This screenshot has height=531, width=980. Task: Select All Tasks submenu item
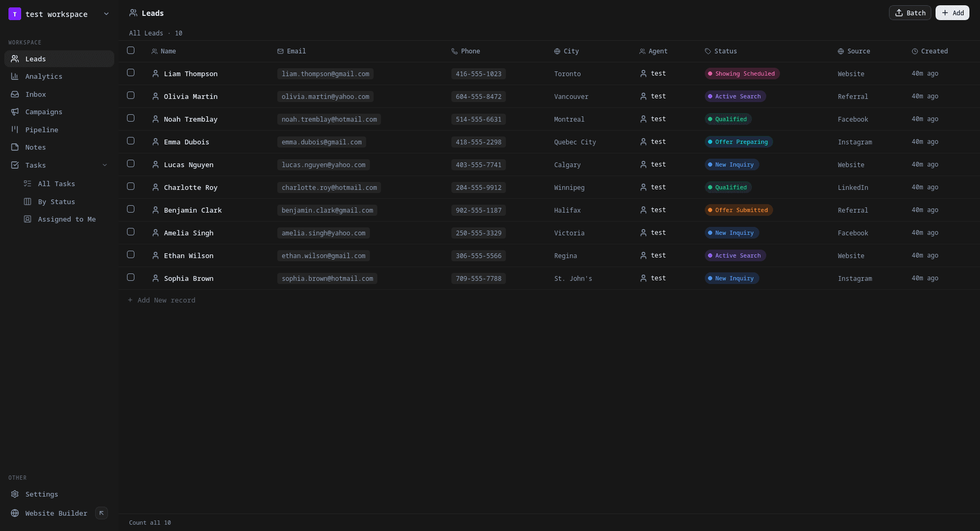[66, 184]
